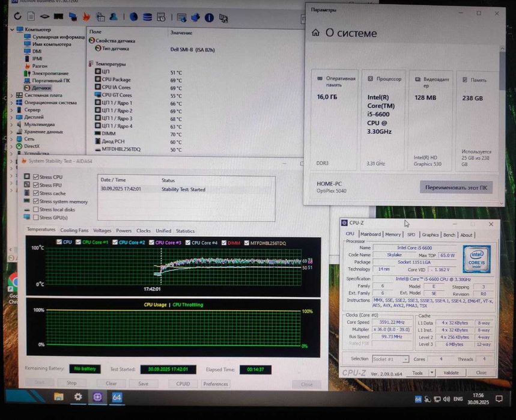Open the AIDA64 scheduled report clock icon
This screenshot has height=420, width=516.
[x=161, y=17]
